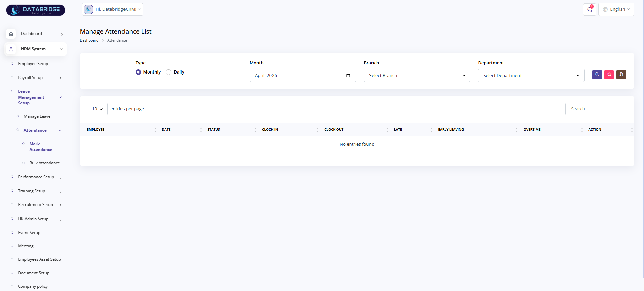Open Employee Setup in sidebar
644x291 pixels.
(33, 64)
